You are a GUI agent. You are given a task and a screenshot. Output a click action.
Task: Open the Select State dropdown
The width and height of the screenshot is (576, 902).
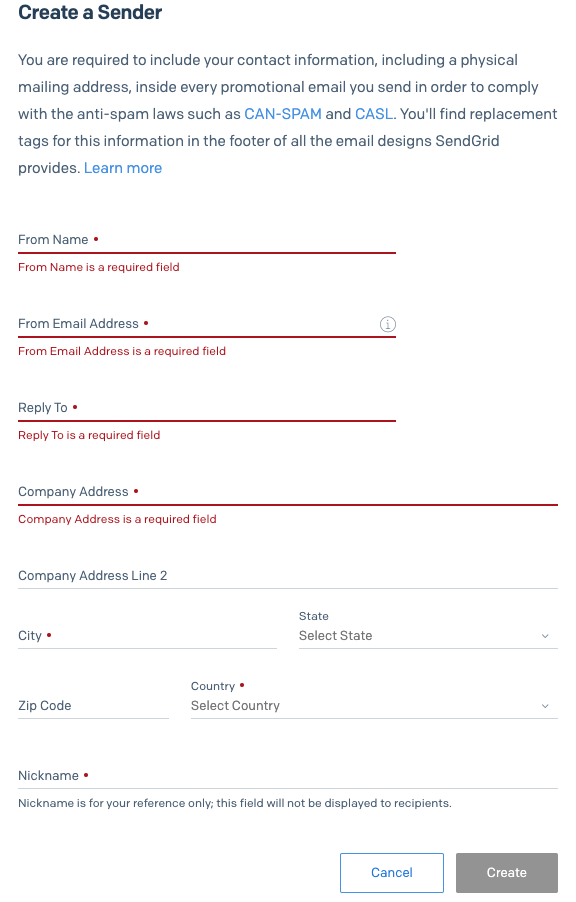(x=428, y=636)
